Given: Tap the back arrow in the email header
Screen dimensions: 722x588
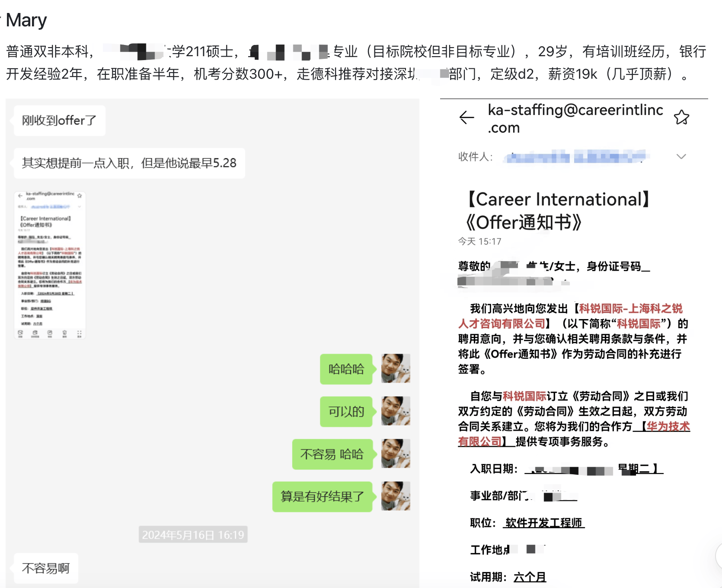Looking at the screenshot, I should (466, 118).
